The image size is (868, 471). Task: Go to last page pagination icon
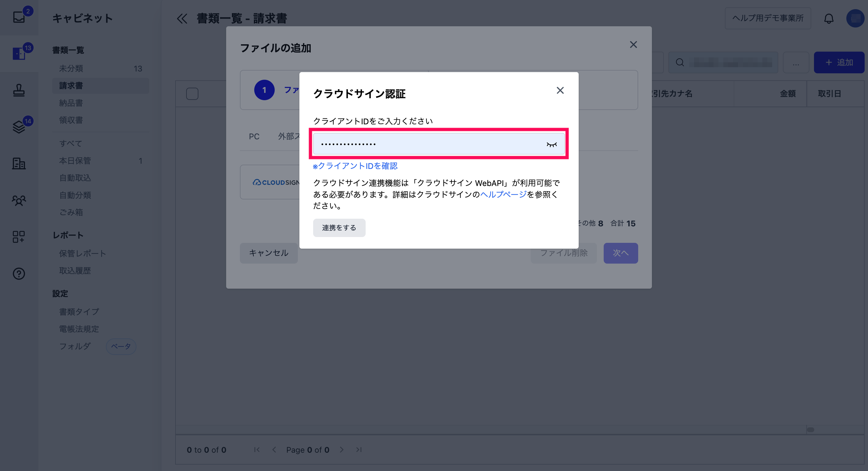coord(359,450)
